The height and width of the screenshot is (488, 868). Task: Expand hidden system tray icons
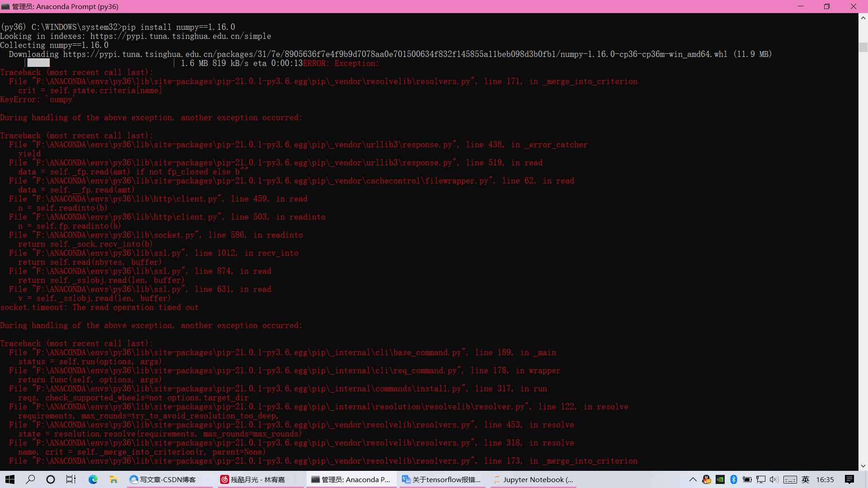693,479
